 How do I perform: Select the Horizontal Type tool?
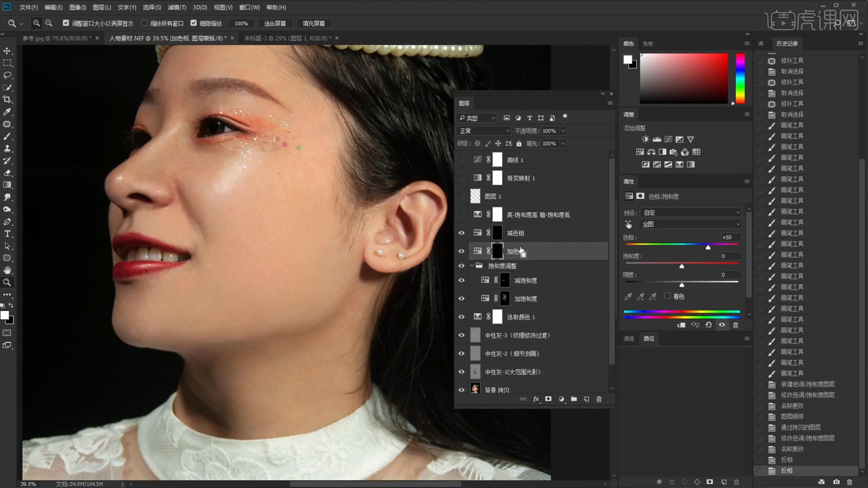click(x=7, y=234)
